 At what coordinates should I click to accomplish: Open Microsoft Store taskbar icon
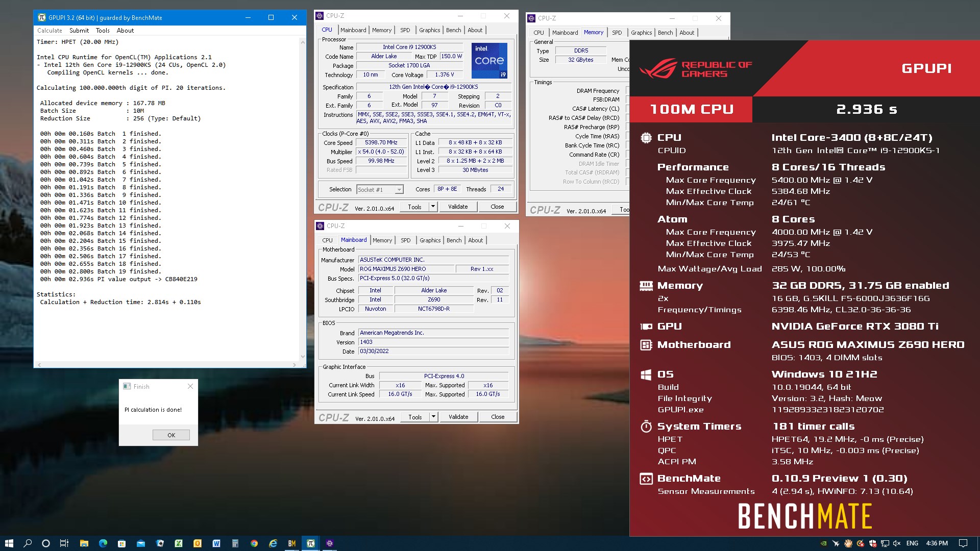[x=121, y=543]
